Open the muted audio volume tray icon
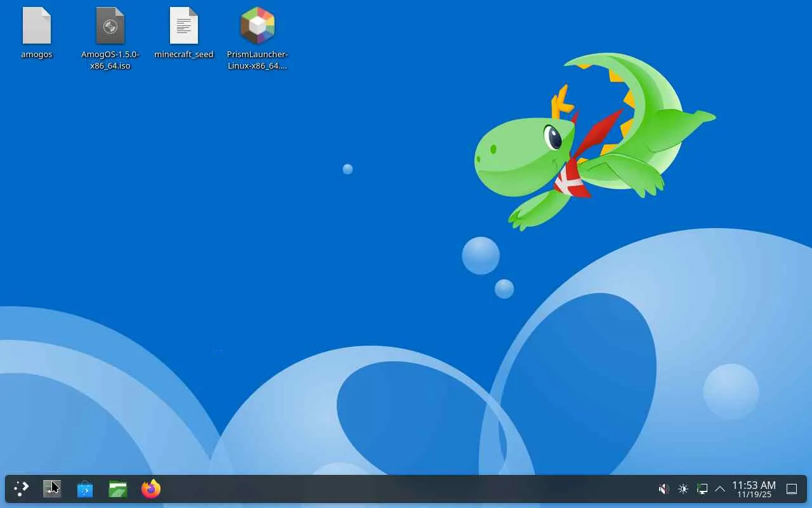 click(664, 489)
